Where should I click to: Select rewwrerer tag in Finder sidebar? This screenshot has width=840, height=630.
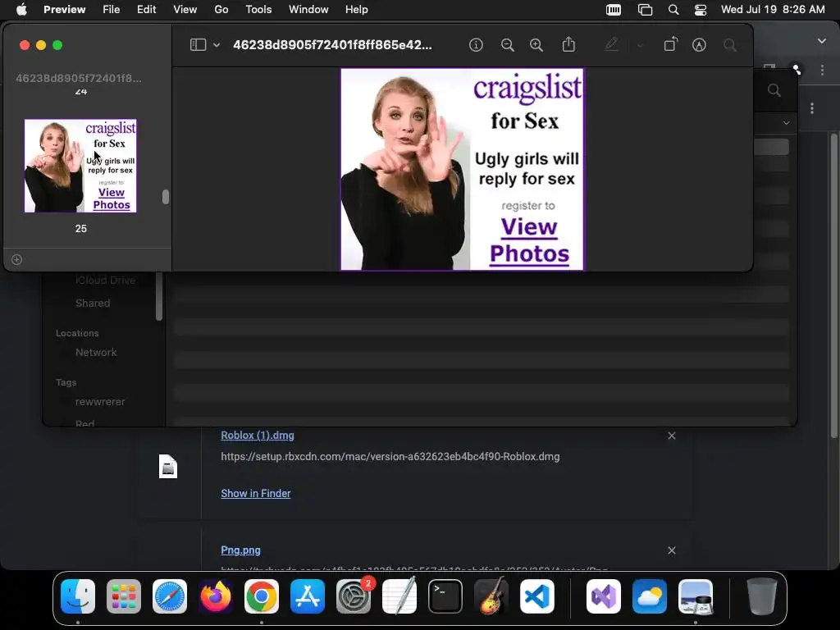tap(99, 401)
